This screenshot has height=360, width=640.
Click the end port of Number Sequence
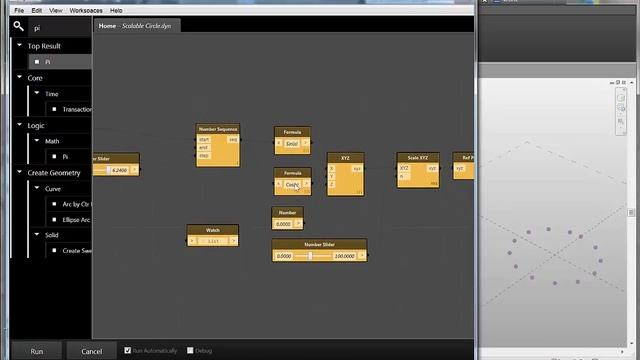click(x=203, y=147)
